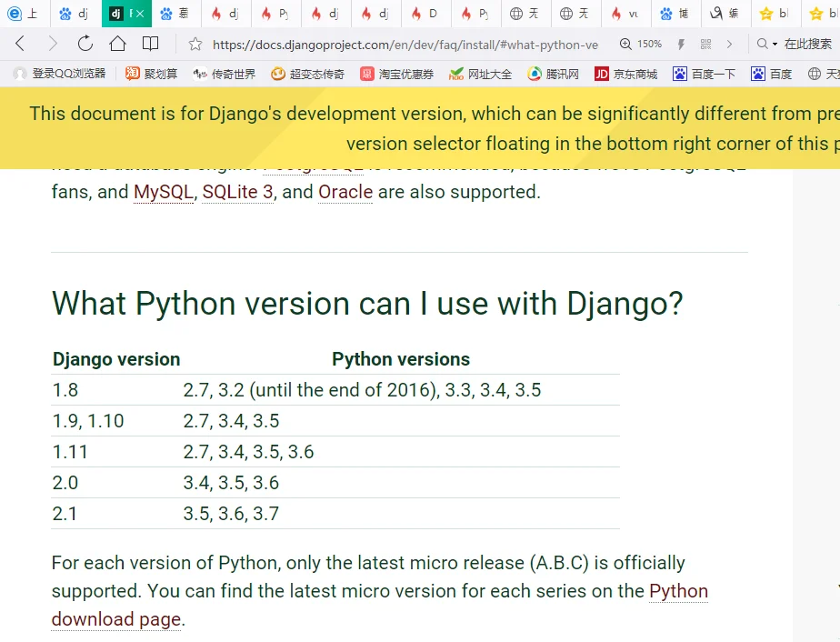Open the browser home page
The height and width of the screenshot is (642, 840).
point(118,44)
